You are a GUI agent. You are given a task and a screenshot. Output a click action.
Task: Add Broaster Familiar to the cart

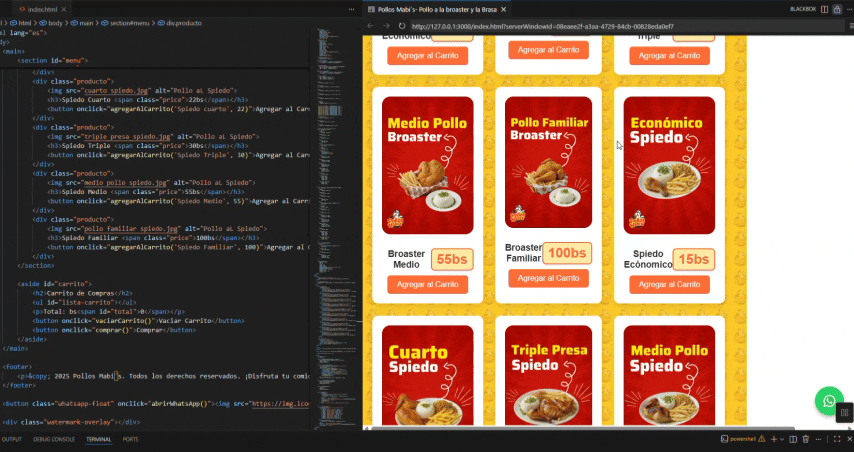(548, 278)
